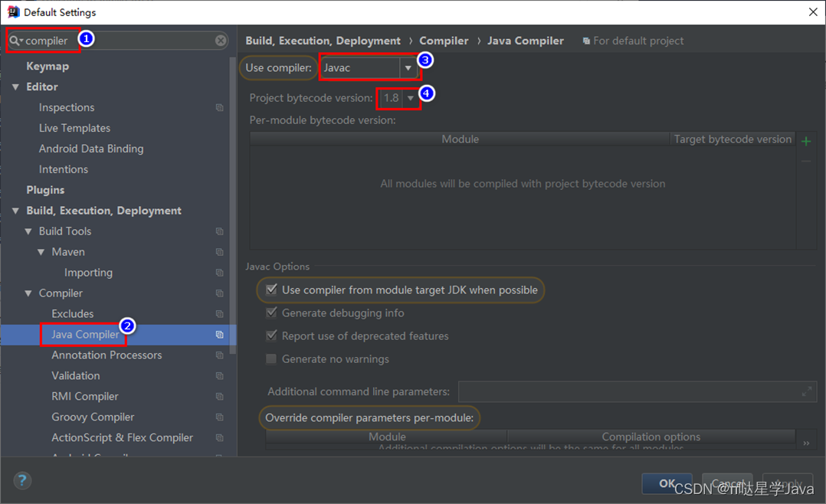Select Validation in the tree
The height and width of the screenshot is (504, 826).
coord(76,375)
